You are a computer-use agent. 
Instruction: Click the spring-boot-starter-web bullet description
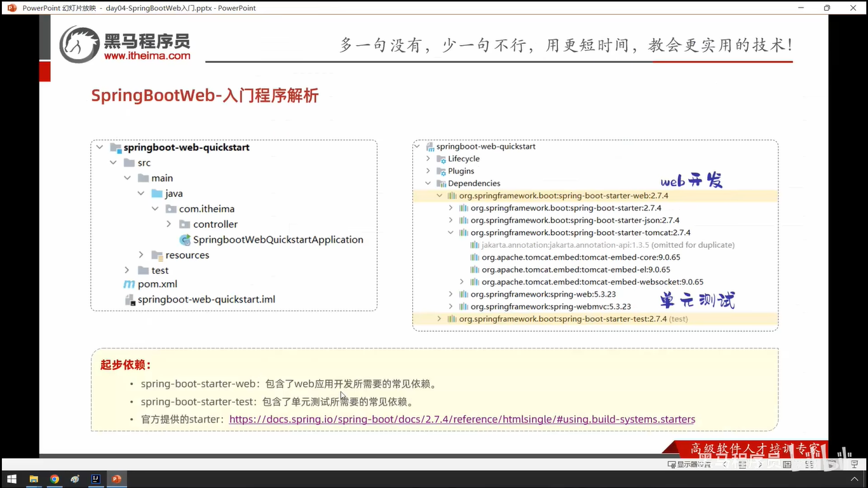(288, 384)
